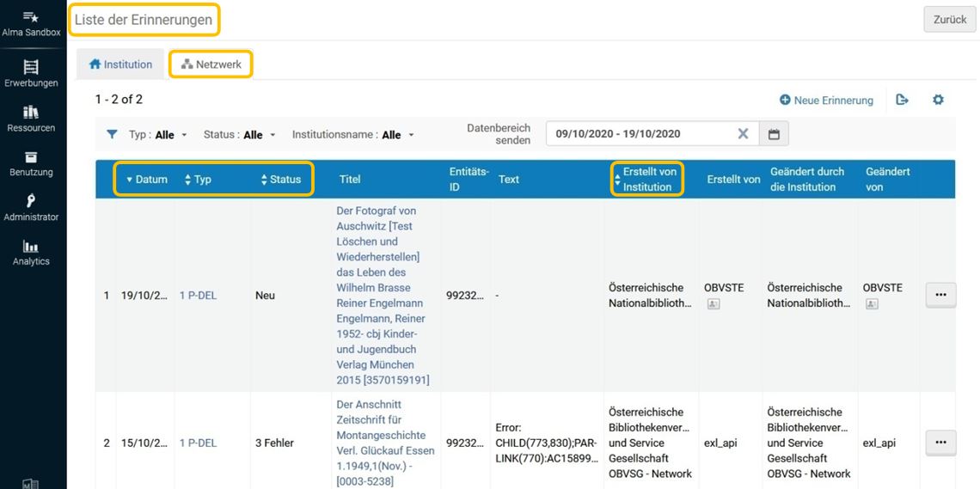Screen dimensions: 980x489
Task: Switch to the Netzwerk tab
Action: (211, 64)
